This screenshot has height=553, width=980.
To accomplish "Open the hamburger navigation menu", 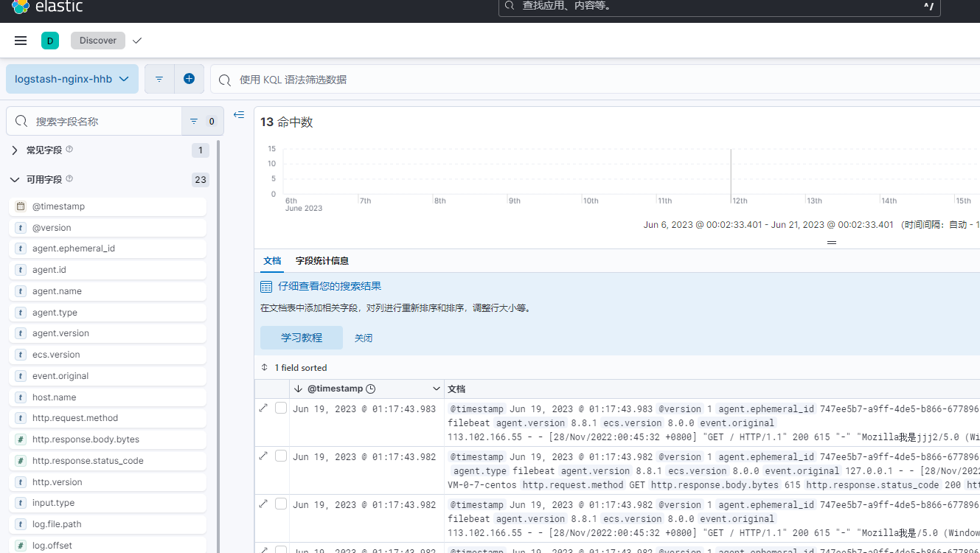I will pyautogui.click(x=21, y=41).
